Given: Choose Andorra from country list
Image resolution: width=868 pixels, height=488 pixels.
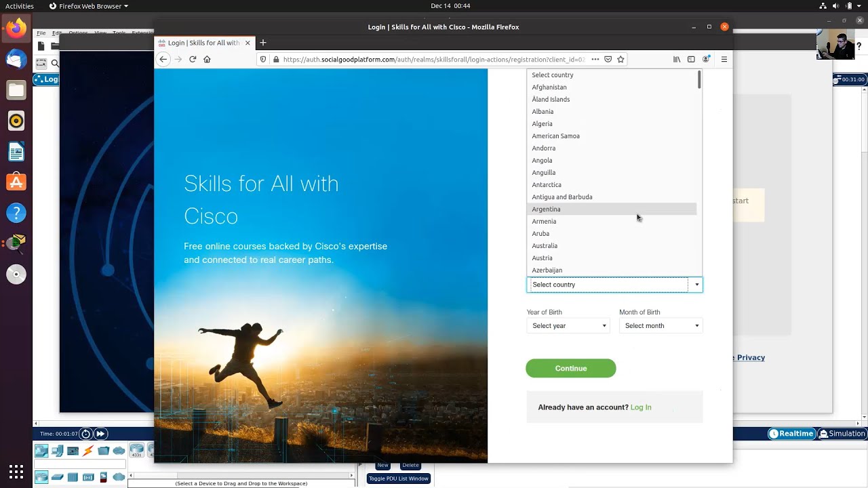Looking at the screenshot, I should coord(612,148).
